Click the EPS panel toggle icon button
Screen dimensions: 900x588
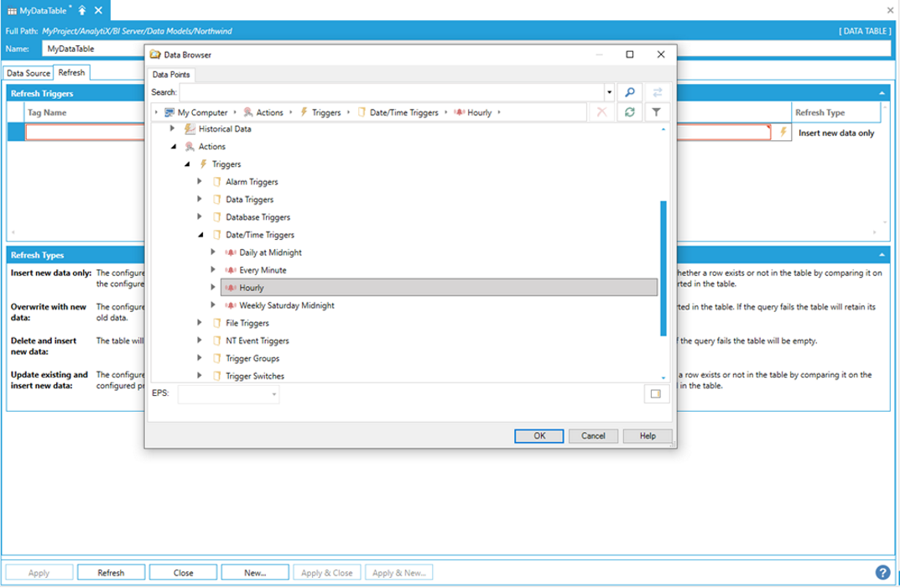coord(656,394)
